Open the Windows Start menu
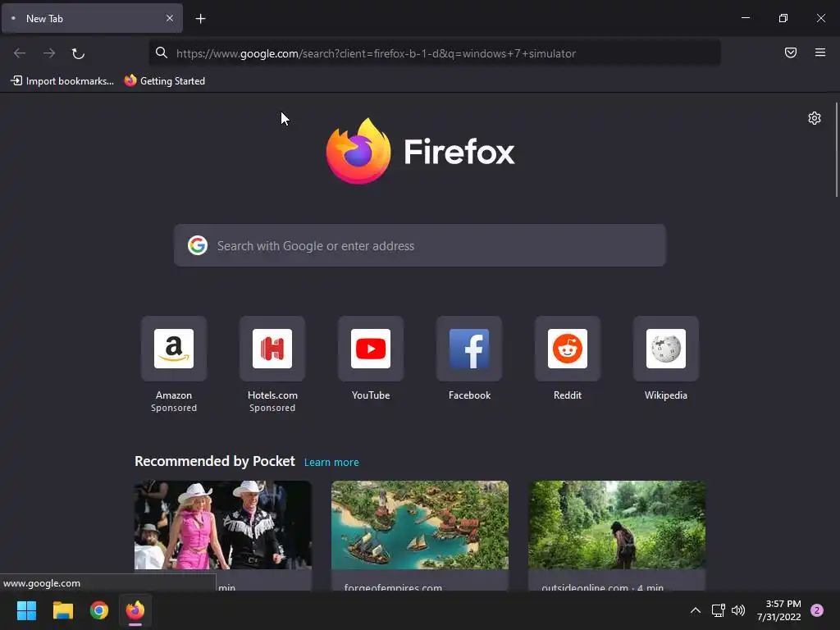Screen dimensions: 840x630 point(26,610)
